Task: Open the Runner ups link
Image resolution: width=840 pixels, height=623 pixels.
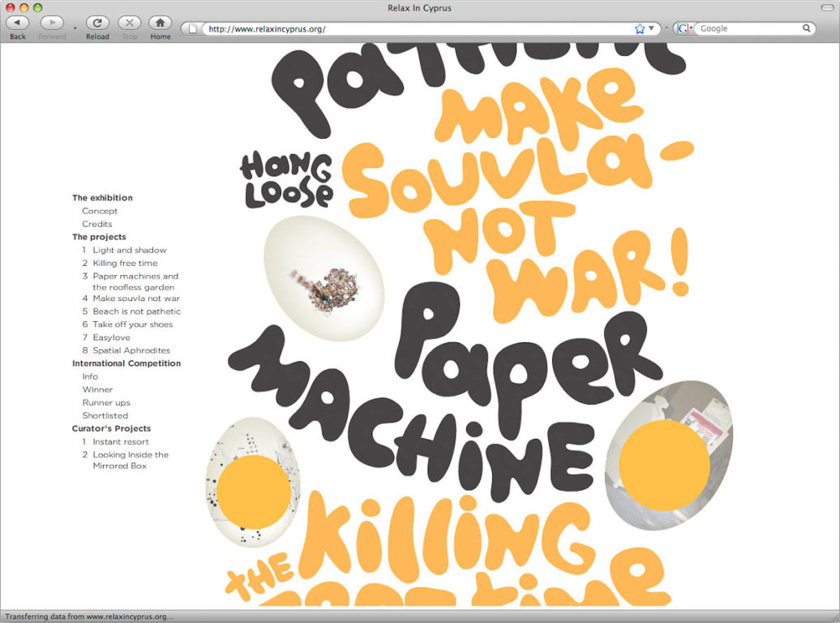Action: pyautogui.click(x=106, y=402)
